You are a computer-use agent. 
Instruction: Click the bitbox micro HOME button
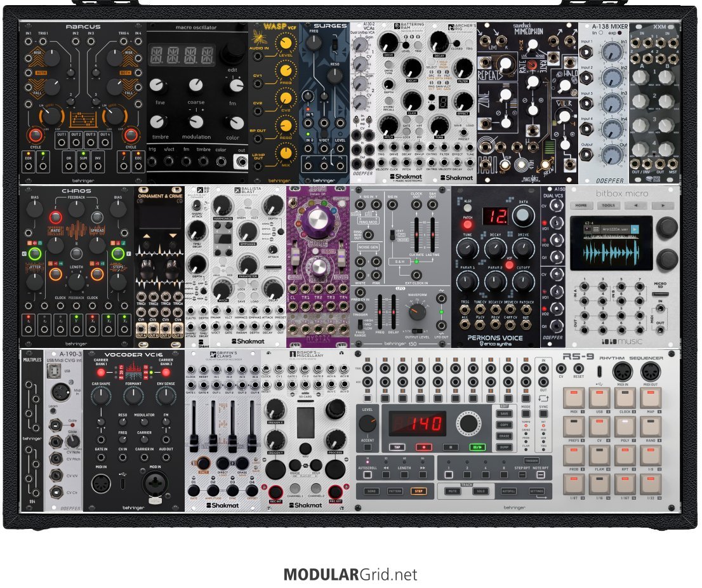click(x=581, y=206)
